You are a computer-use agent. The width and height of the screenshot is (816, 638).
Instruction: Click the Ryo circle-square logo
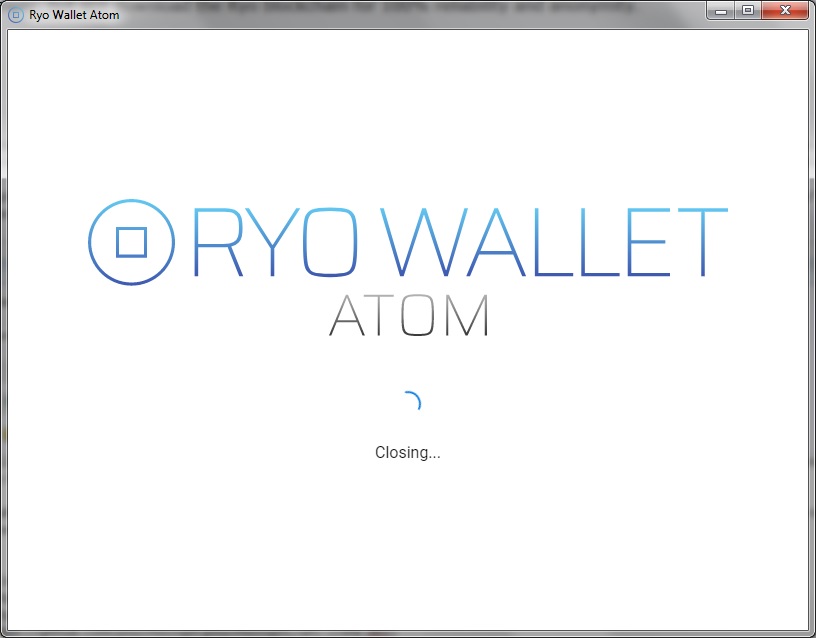(x=132, y=242)
